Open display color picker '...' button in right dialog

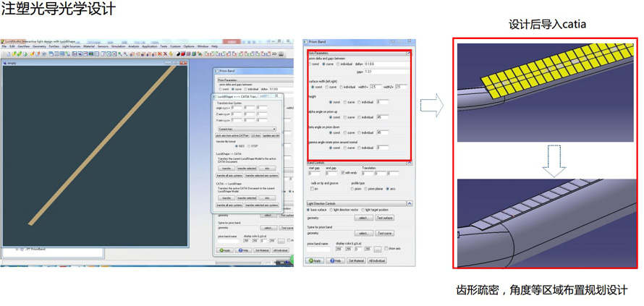tap(377, 249)
